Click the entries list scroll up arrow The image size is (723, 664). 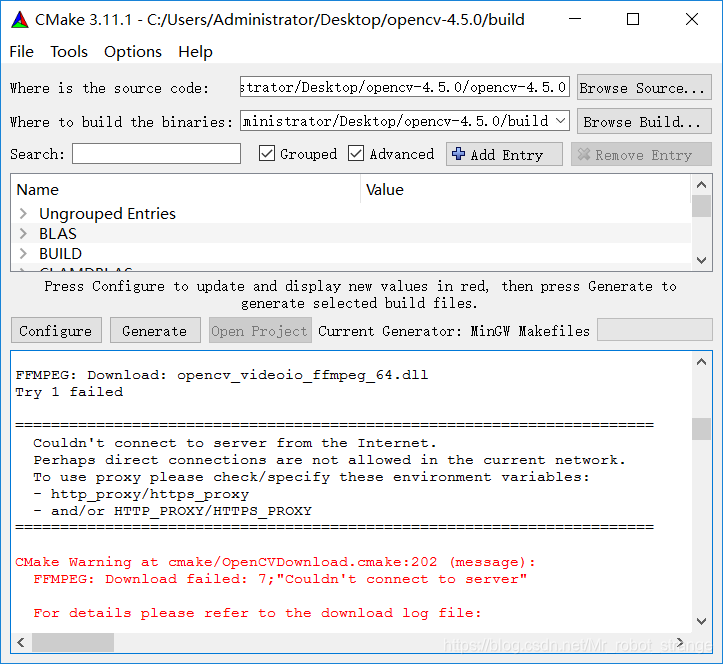pyautogui.click(x=701, y=185)
